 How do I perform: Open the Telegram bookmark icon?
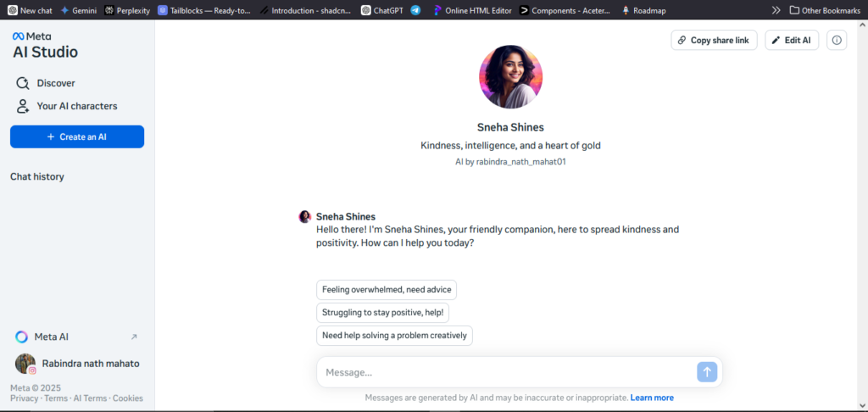pos(415,10)
